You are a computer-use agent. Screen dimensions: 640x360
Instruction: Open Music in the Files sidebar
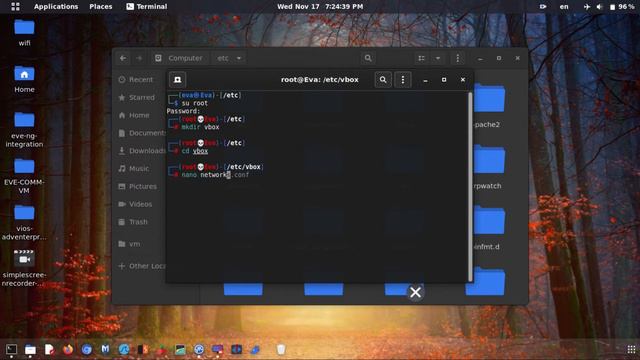[139, 168]
